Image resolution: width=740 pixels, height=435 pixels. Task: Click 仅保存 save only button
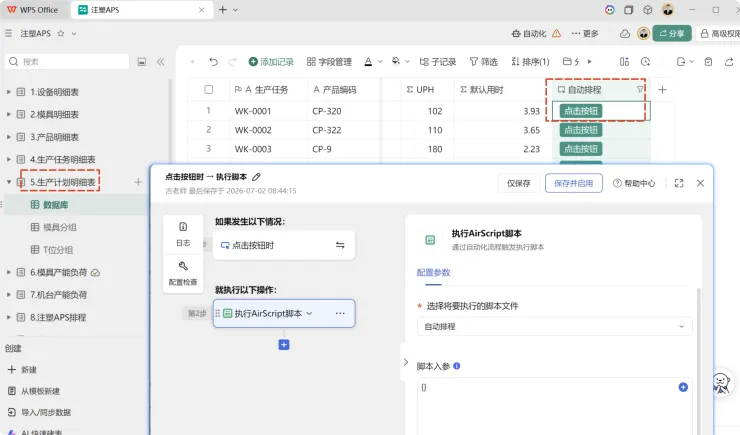[519, 183]
